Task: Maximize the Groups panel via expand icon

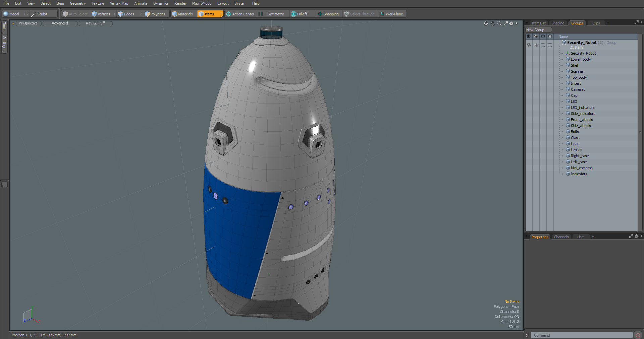Action: click(636, 23)
